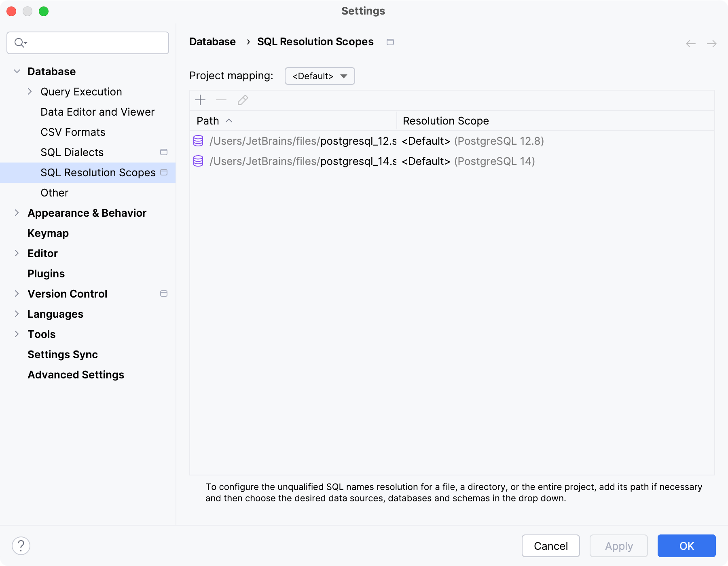This screenshot has width=728, height=566.
Task: Open the Project mapping dropdown
Action: click(x=320, y=76)
